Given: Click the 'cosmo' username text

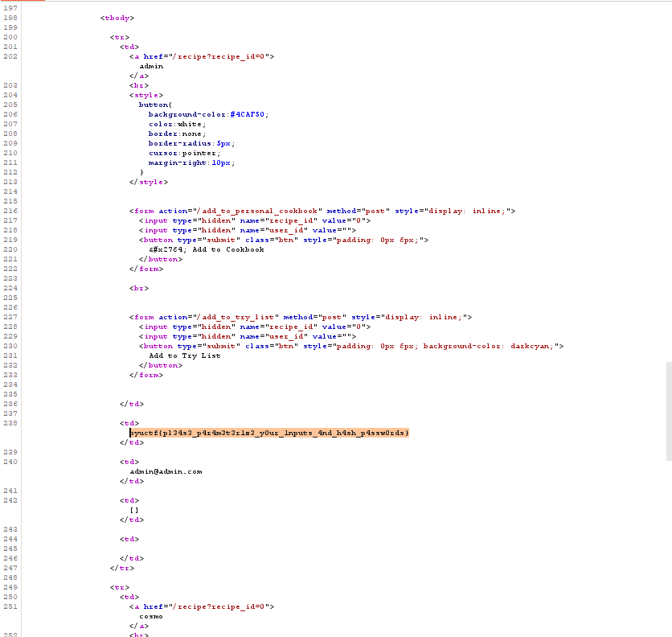Looking at the screenshot, I should coord(151,616).
